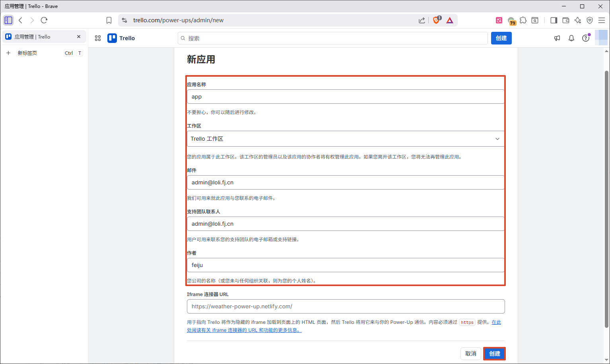This screenshot has height=364, width=610.
Task: Toggle the vertical tabs sidebar icon
Action: tap(8, 20)
